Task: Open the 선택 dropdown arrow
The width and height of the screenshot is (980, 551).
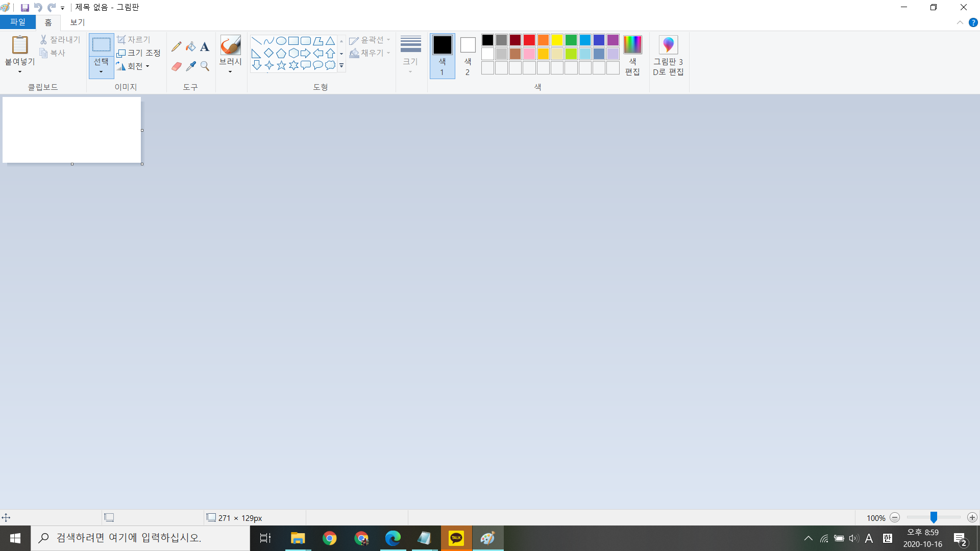Action: pos(101,72)
